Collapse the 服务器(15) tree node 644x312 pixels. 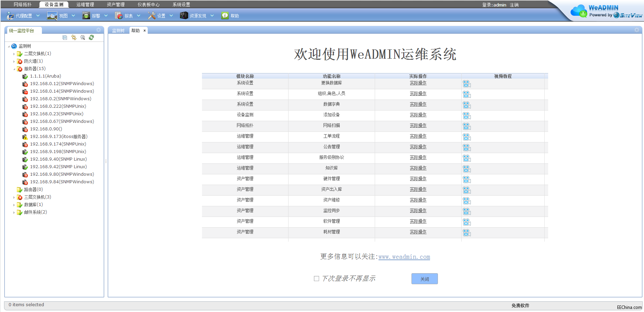14,69
